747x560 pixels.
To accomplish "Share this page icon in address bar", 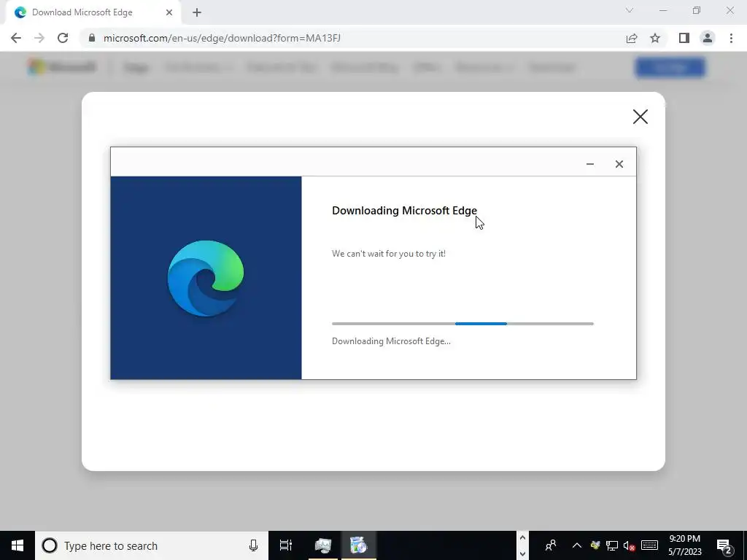I will click(632, 38).
